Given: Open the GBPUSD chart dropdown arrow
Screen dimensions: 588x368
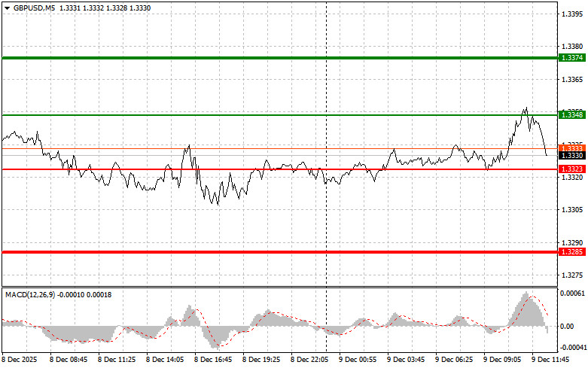Looking at the screenshot, I should (7, 8).
